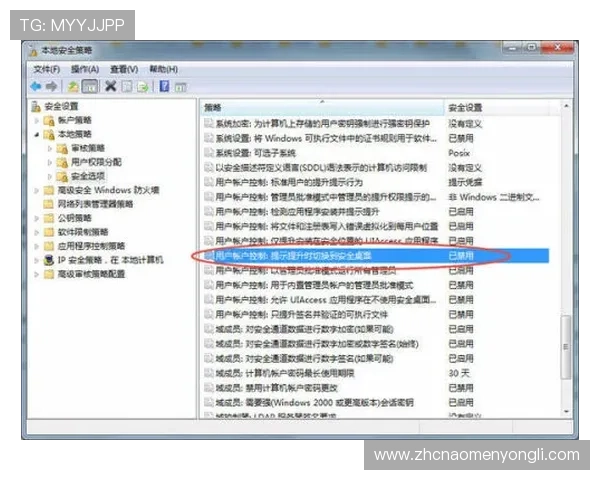The width and height of the screenshot is (600, 480).
Task: Open the 查看(V) menu
Action: tap(124, 69)
